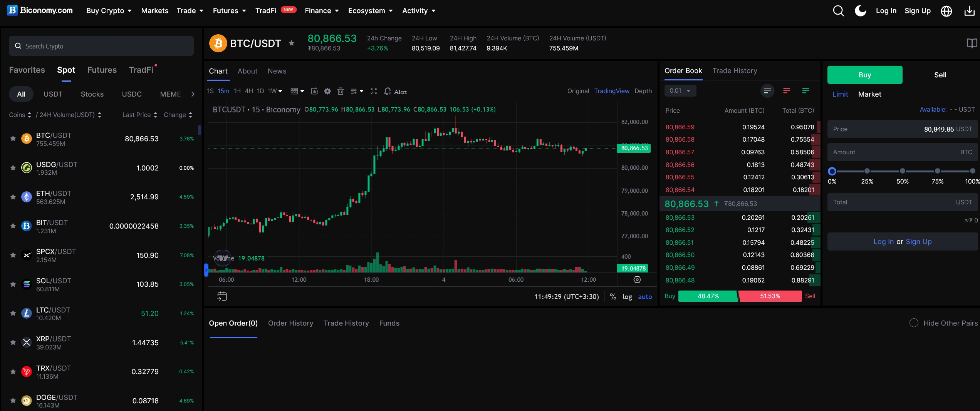Open the trading guide book icon
This screenshot has height=411, width=980.
972,43
